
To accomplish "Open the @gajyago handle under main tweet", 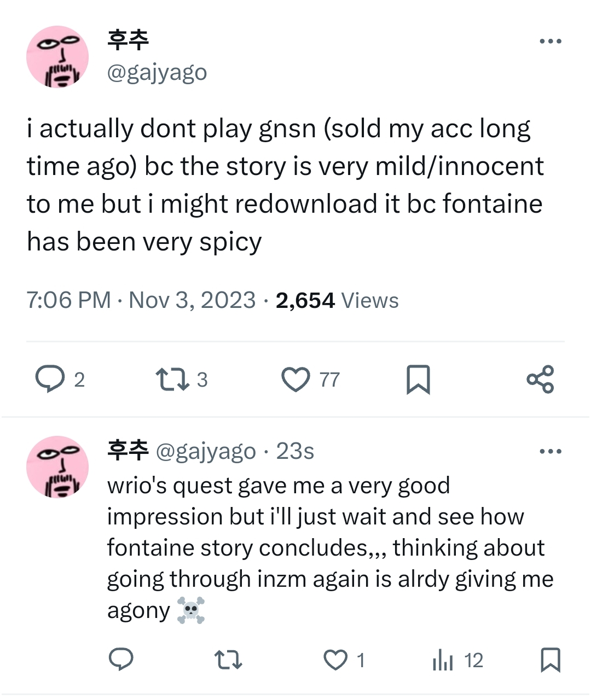I will tap(157, 72).
